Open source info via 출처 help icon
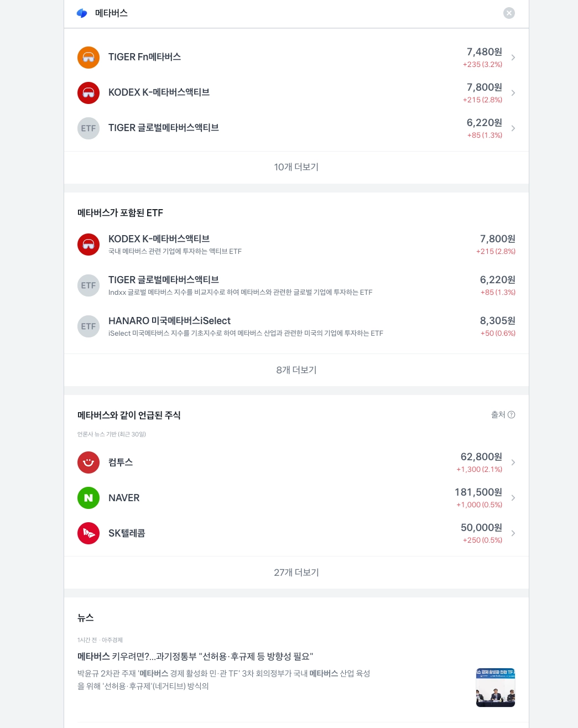 [x=511, y=415]
